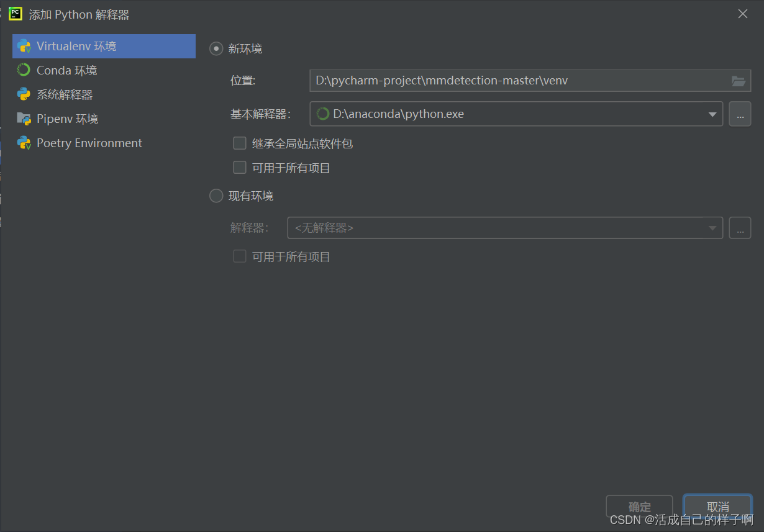764x532 pixels.
Task: Click the 确定 button
Action: 639,507
